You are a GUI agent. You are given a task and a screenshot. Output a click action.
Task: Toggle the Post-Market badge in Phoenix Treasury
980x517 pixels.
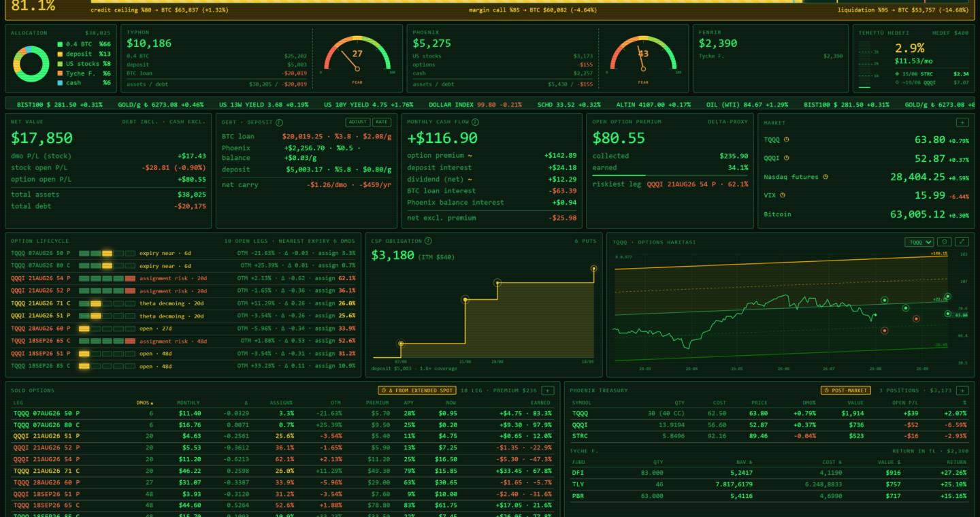coord(845,390)
